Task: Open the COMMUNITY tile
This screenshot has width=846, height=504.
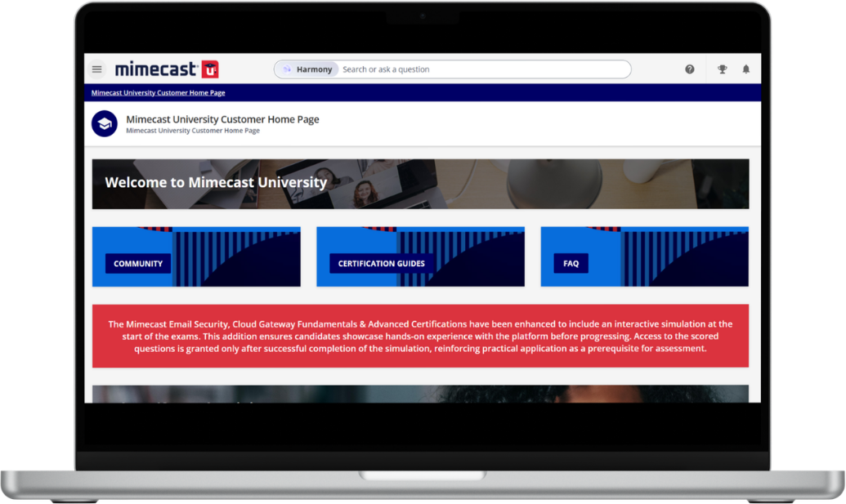Action: pyautogui.click(x=196, y=256)
